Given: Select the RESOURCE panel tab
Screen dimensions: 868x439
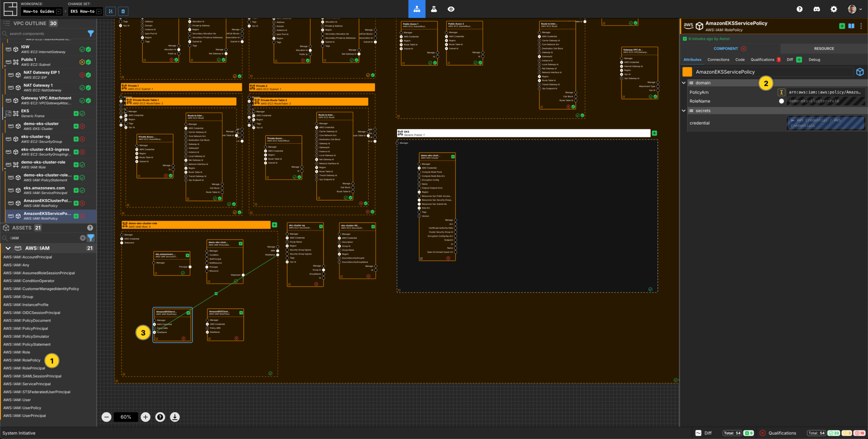Looking at the screenshot, I should [824, 48].
